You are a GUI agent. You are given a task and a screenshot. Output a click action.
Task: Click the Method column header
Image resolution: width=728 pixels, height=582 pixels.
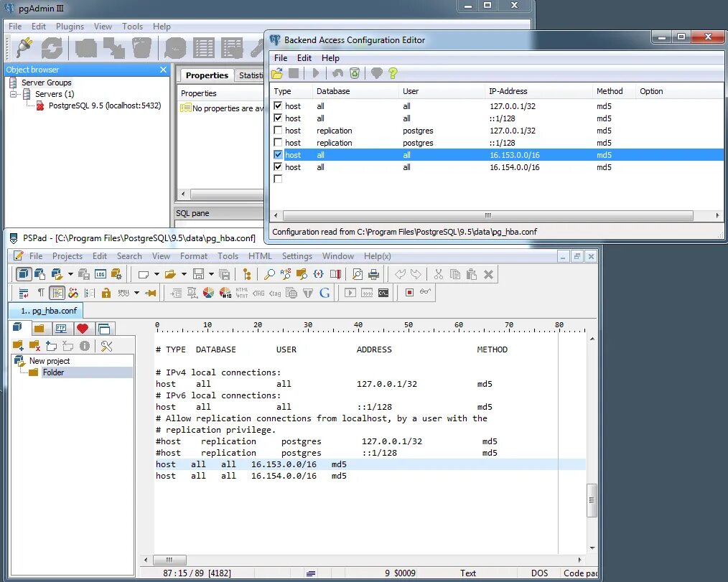[614, 91]
